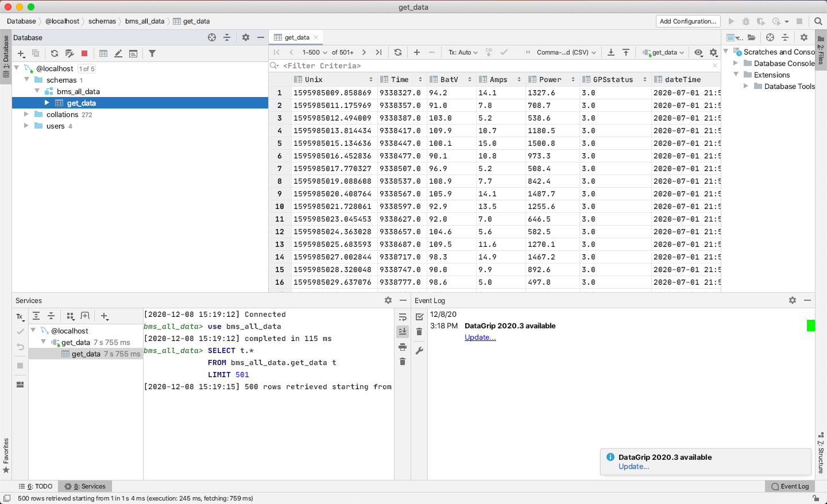Toggle soft-wrap in the Services console output

pos(403,317)
